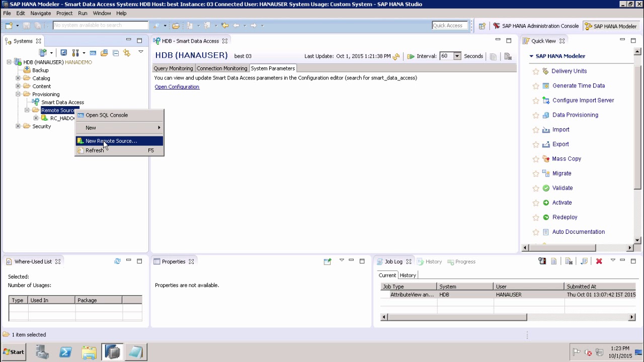Click Export icon in Quick View

(x=546, y=144)
